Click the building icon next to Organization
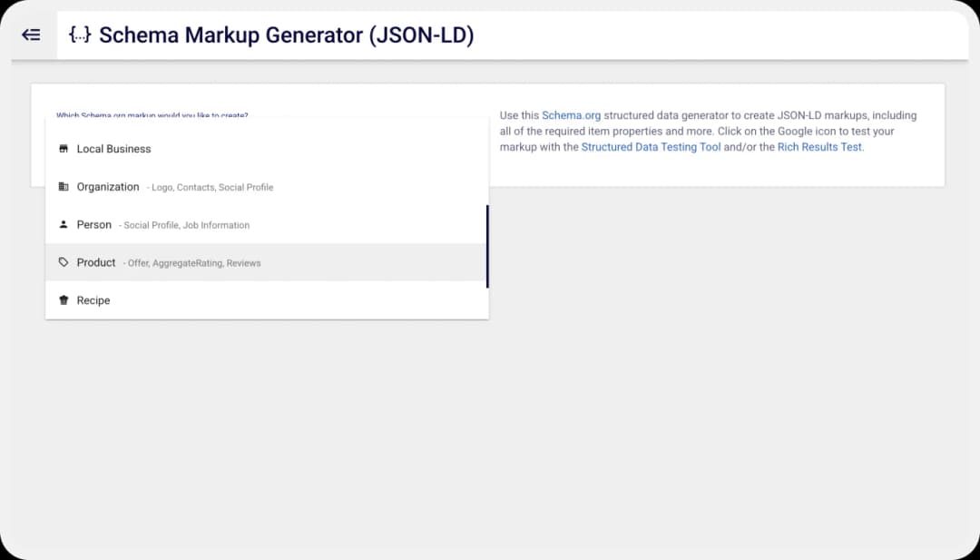Image resolution: width=980 pixels, height=560 pixels. [64, 186]
